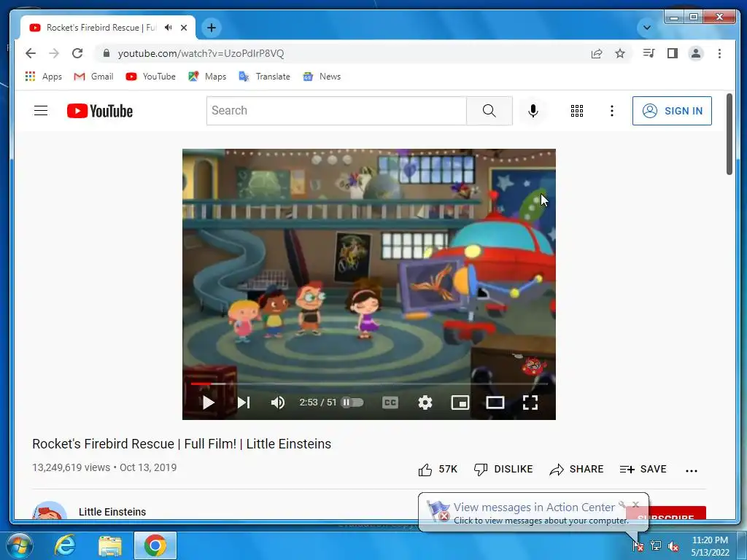The width and height of the screenshot is (747, 560).
Task: Open the Little Einsteins channel name
Action: tap(112, 512)
